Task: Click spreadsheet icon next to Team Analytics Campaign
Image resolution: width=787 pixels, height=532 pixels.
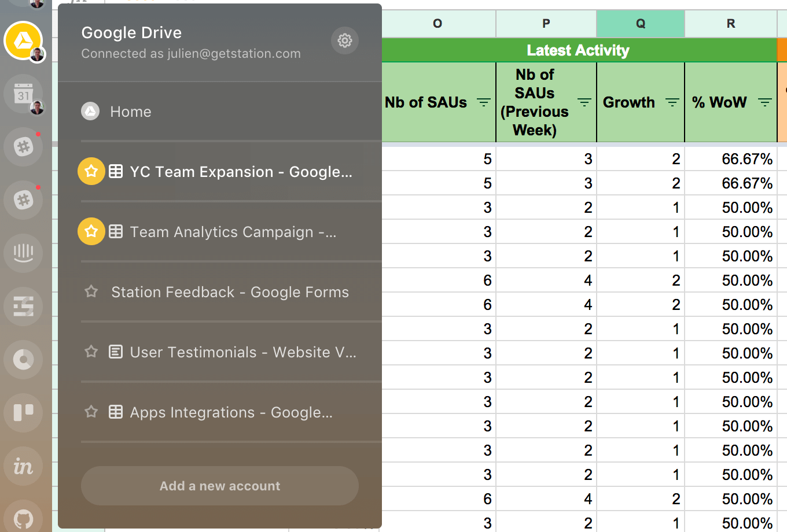Action: (x=116, y=231)
